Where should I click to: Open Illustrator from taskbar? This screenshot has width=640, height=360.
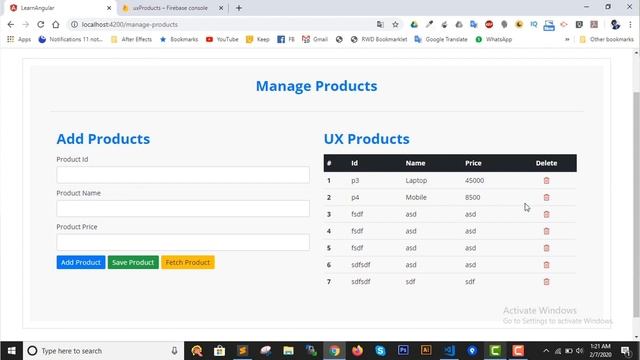426,351
